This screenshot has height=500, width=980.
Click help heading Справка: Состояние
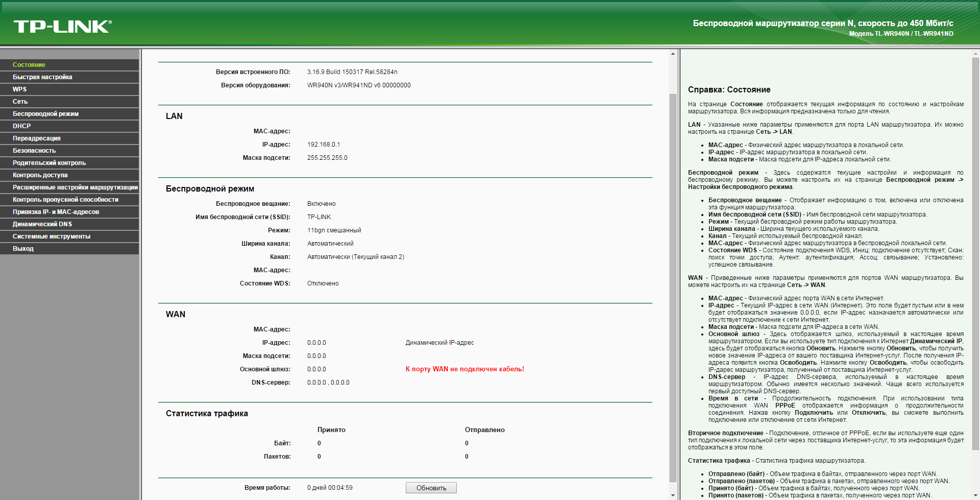point(729,90)
